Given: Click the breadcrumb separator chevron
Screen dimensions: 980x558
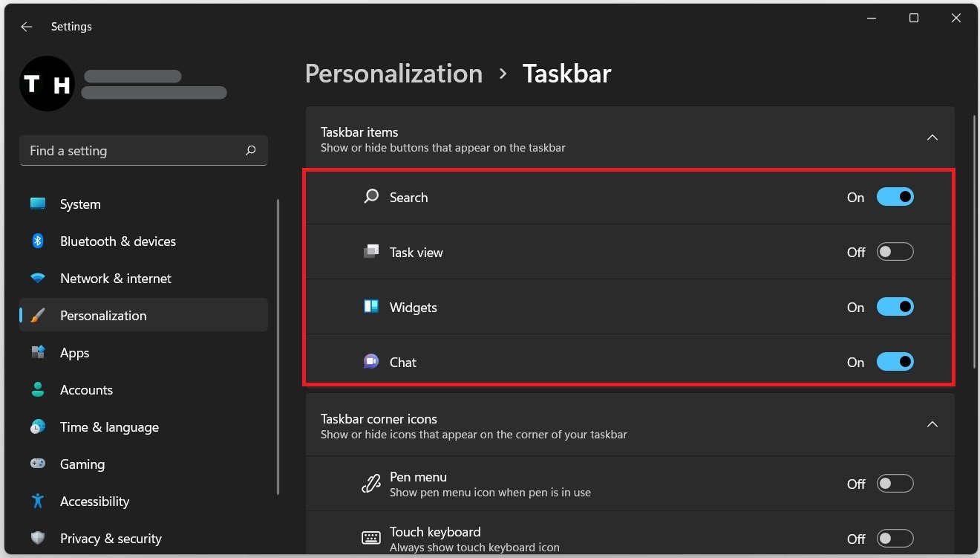Looking at the screenshot, I should pyautogui.click(x=503, y=74).
